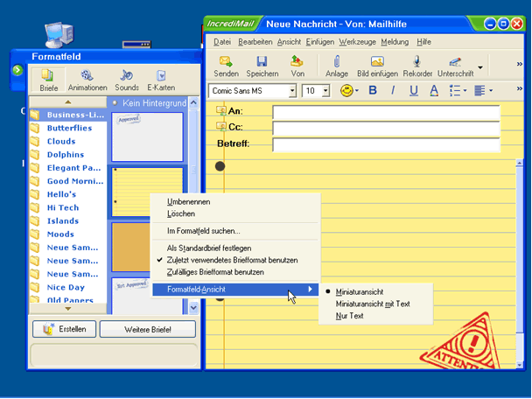Open the Bearbeiten menu
This screenshot has height=399, width=532.
click(x=255, y=42)
